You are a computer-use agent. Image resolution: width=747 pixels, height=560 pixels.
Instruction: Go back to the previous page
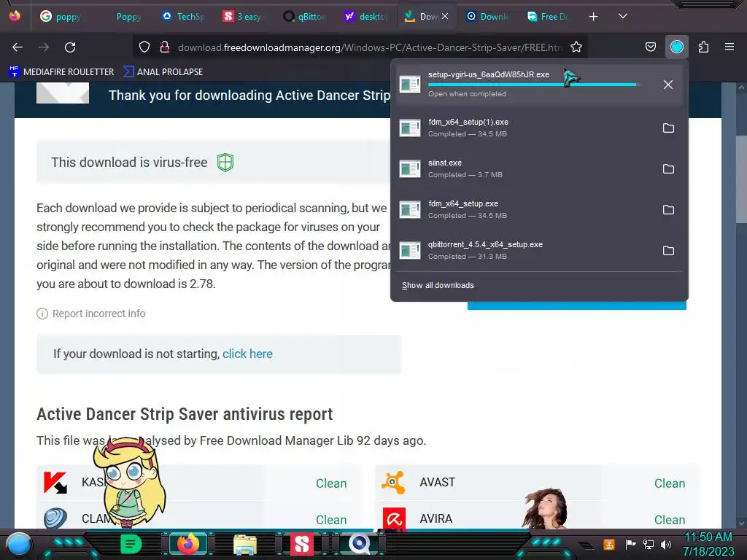[x=18, y=47]
